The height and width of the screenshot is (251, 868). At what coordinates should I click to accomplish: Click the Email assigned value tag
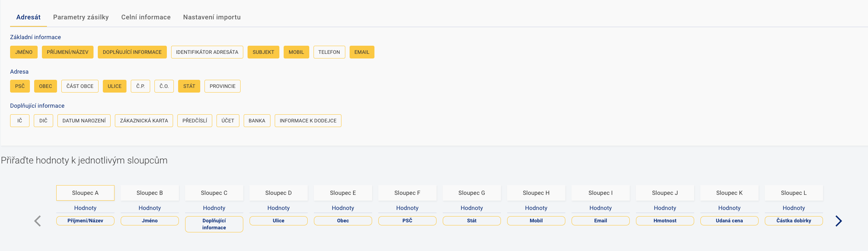[x=601, y=221]
